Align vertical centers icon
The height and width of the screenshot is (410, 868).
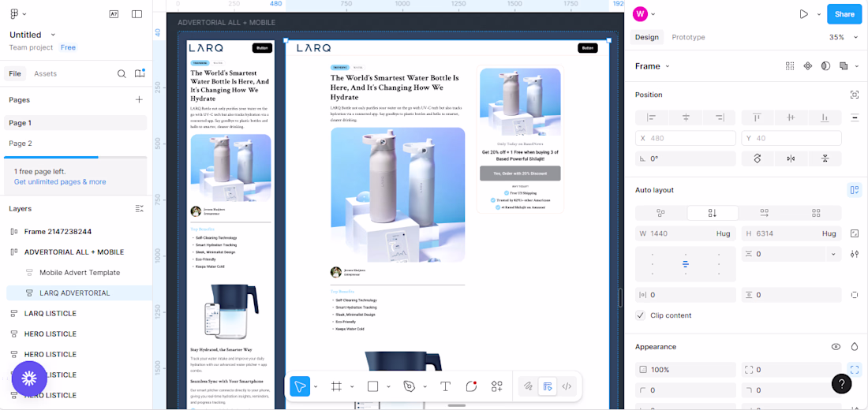pos(791,117)
